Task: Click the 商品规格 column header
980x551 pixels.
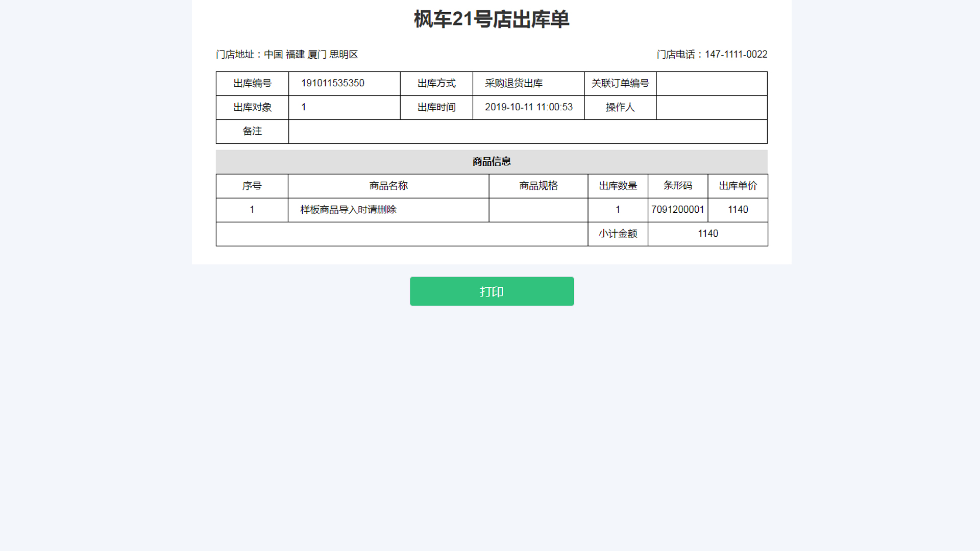Action: 538,186
